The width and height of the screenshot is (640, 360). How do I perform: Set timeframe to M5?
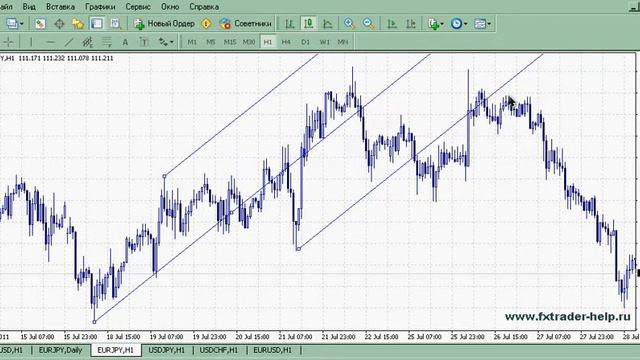(x=211, y=42)
